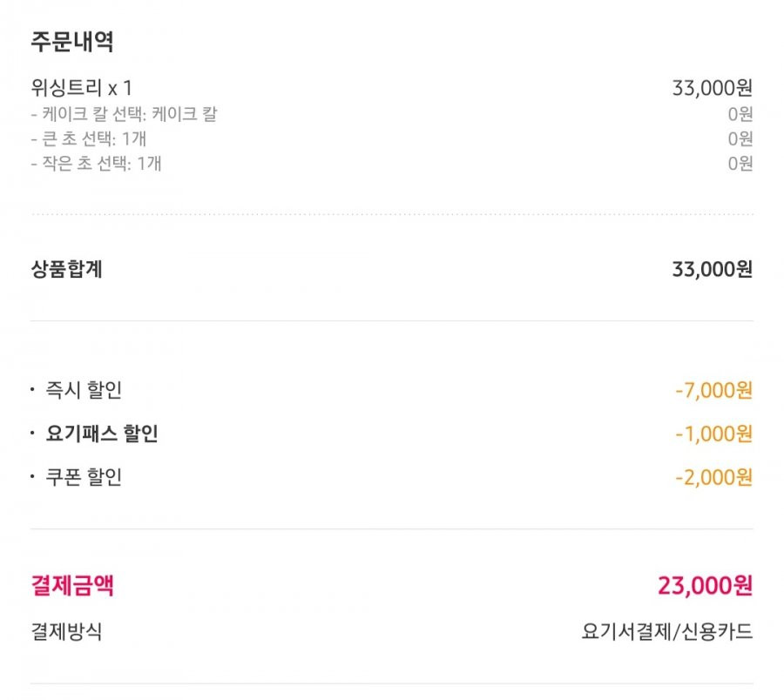This screenshot has height=700, width=784.
Task: Click the -7,000원 instant discount amount
Action: coord(714,390)
